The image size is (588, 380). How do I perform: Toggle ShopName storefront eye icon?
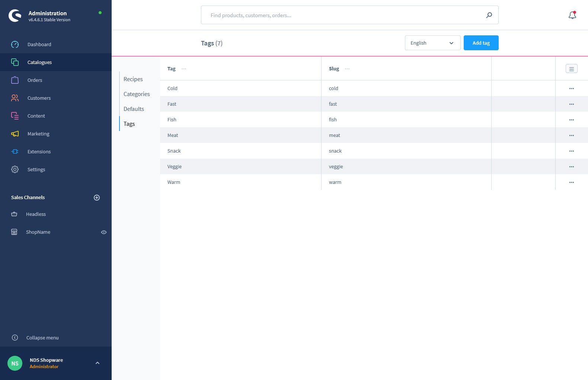point(104,232)
